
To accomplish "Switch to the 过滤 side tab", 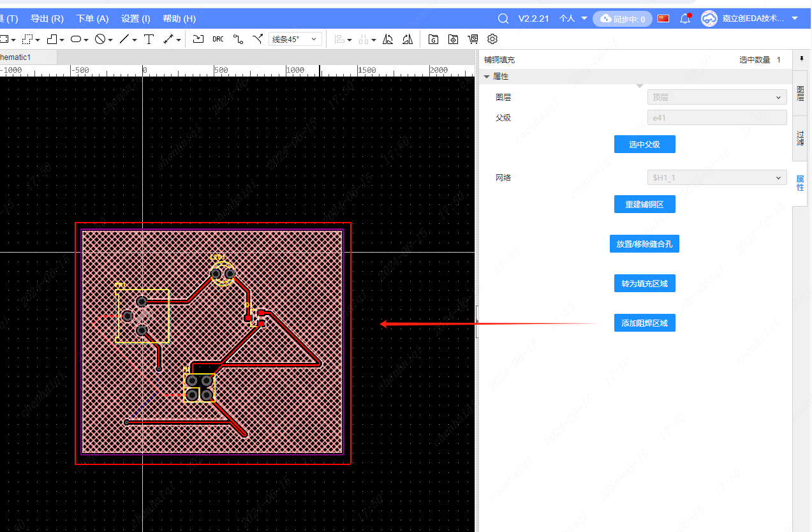I will tap(800, 138).
